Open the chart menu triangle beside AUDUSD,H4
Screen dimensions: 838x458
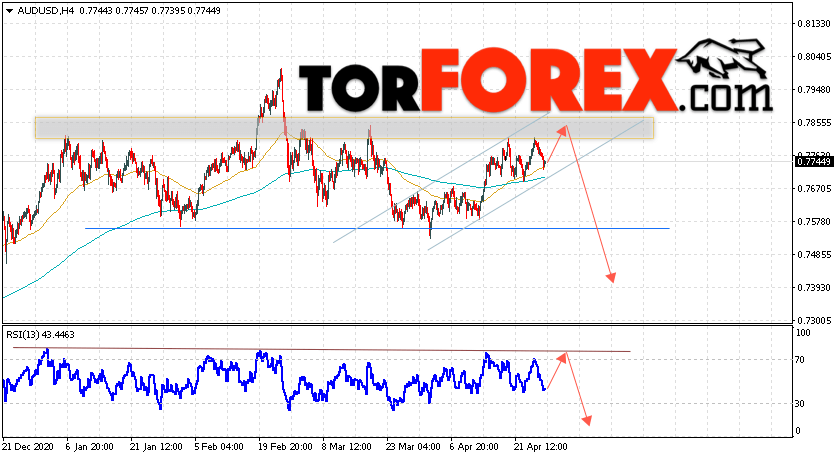point(9,11)
